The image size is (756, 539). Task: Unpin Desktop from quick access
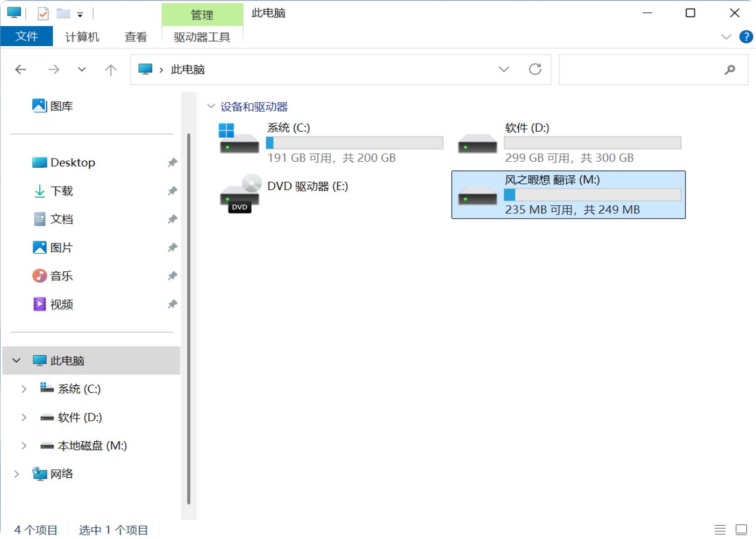(172, 162)
